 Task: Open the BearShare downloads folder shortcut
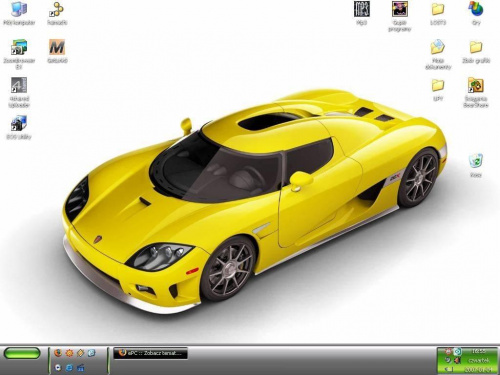[476, 92]
